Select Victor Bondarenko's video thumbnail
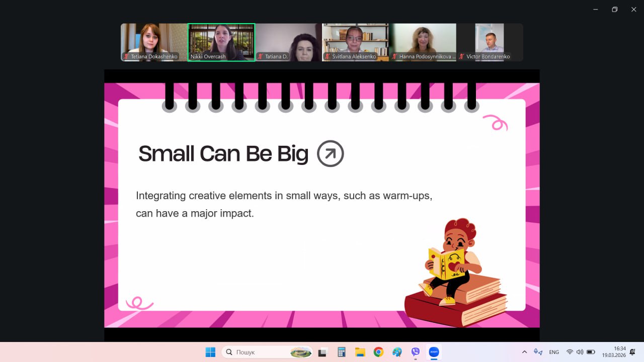Image resolution: width=644 pixels, height=362 pixels. [490, 42]
